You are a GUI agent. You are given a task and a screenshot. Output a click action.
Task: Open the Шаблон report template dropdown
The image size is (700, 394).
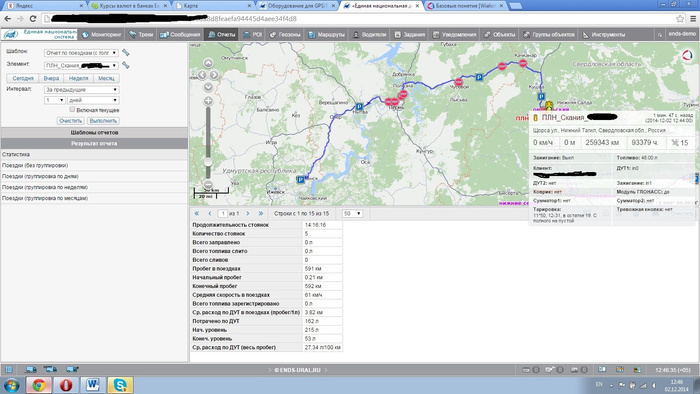(81, 53)
